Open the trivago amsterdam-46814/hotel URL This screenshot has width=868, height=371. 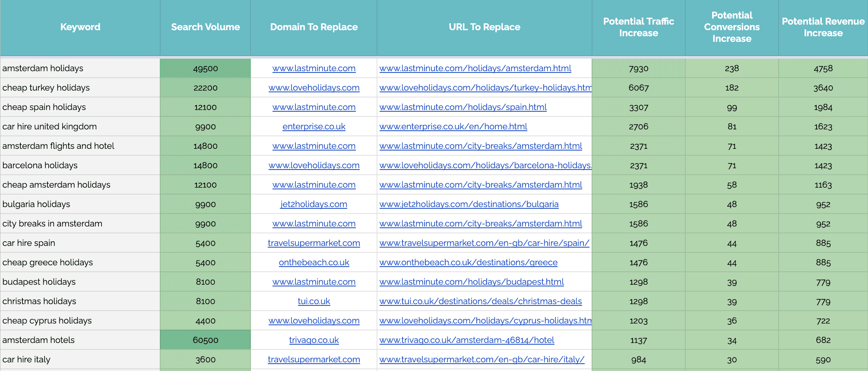tap(466, 340)
